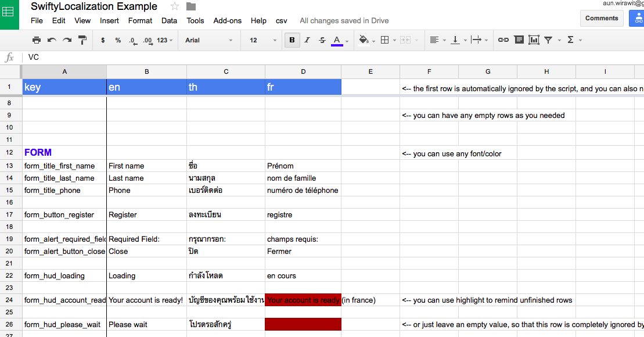Viewport: 644px width, 337px height.
Task: Select cell form_title_first_name
Action: tap(64, 166)
